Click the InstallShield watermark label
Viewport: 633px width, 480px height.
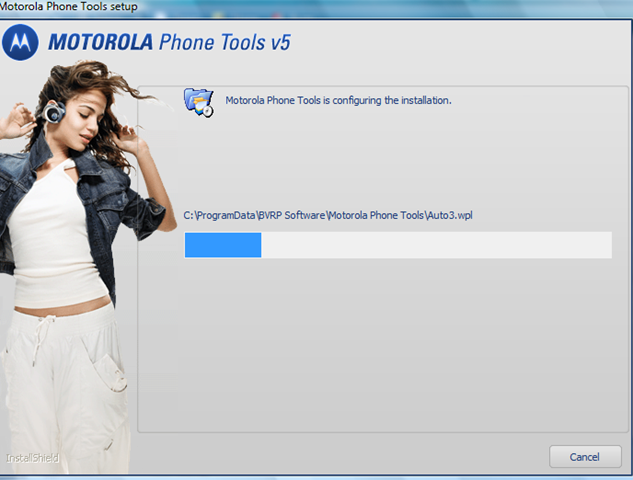point(32,458)
